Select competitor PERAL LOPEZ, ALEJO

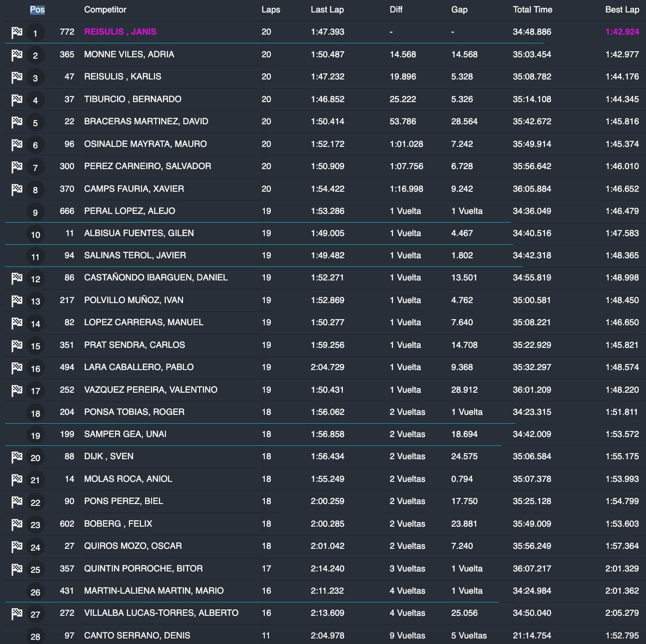pyautogui.click(x=129, y=211)
